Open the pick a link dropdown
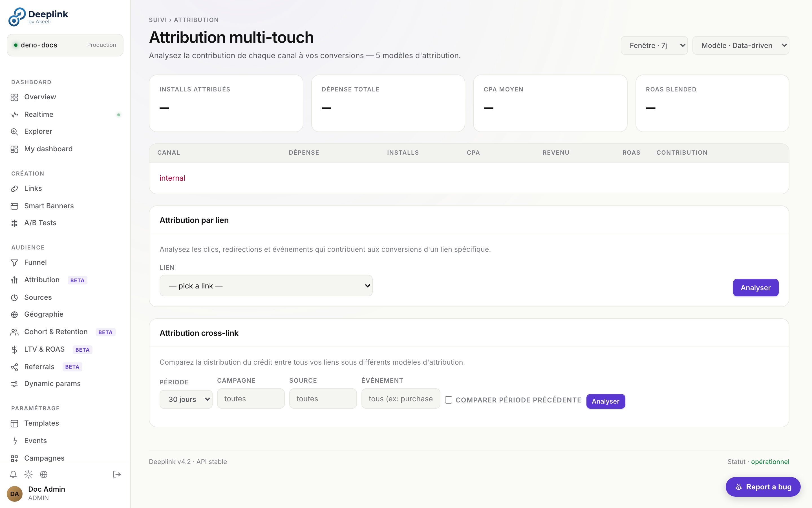This screenshot has height=508, width=812. pos(266,286)
